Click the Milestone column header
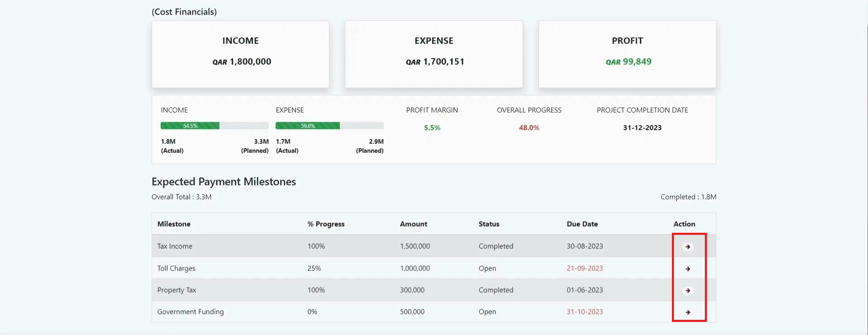 tap(174, 224)
